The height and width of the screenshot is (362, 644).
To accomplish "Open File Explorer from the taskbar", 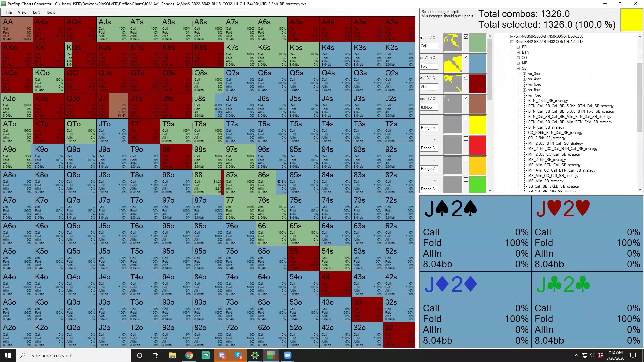I will 173,355.
